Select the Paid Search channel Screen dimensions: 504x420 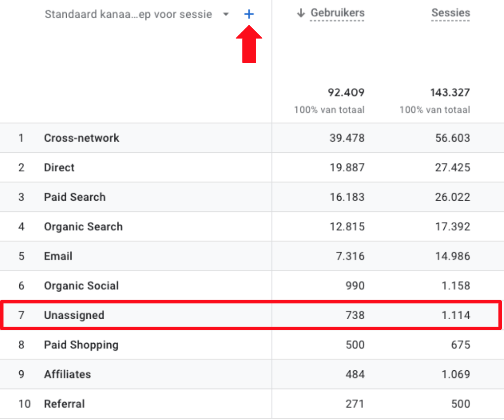75,197
